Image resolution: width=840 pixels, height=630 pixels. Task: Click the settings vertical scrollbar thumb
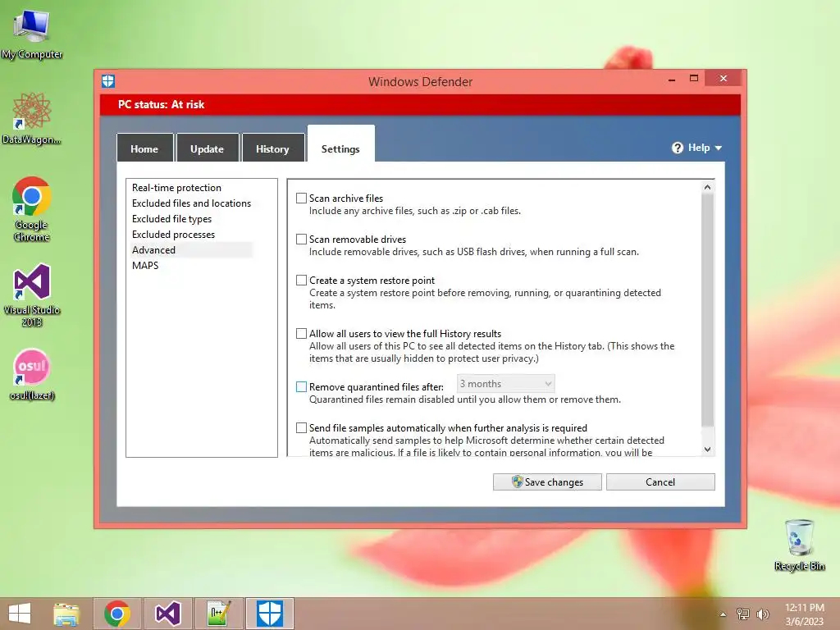[x=707, y=309]
